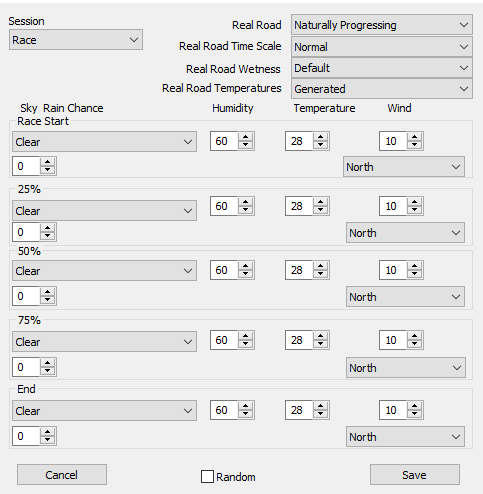Click the Save button

pos(415,475)
